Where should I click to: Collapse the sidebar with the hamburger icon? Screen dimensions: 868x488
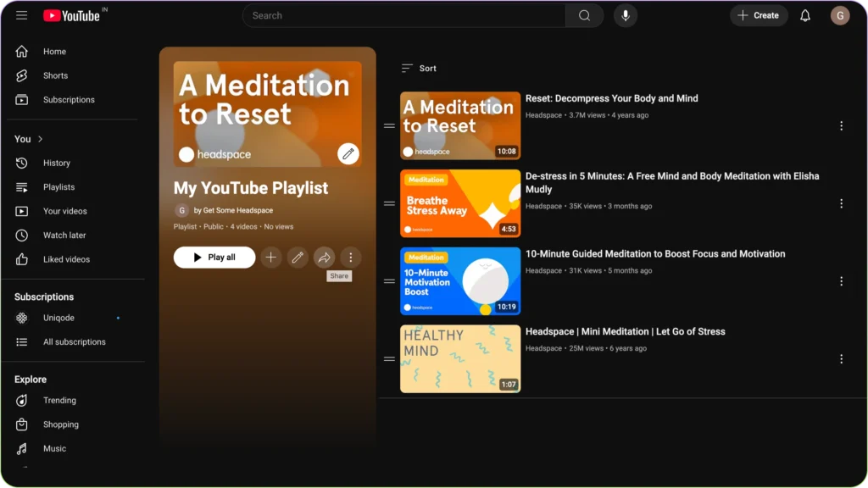22,14
